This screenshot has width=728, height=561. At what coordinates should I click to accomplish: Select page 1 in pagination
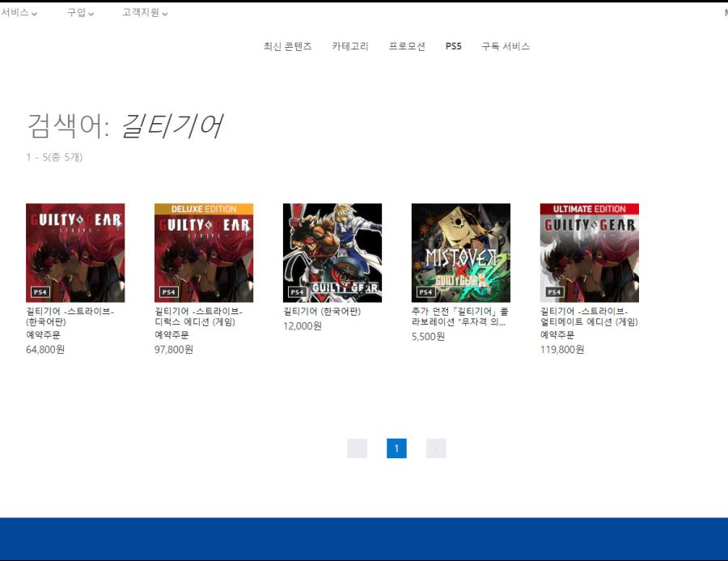[396, 448]
